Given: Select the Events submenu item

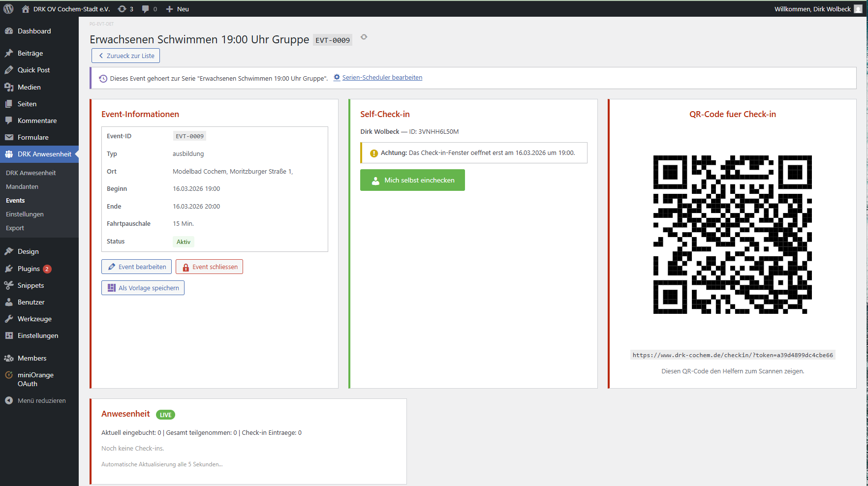Looking at the screenshot, I should pyautogui.click(x=15, y=200).
